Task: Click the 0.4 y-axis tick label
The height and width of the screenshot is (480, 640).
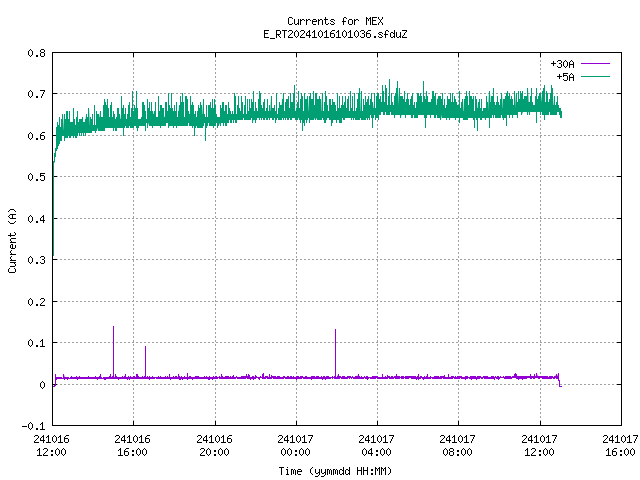Action: pyautogui.click(x=36, y=219)
